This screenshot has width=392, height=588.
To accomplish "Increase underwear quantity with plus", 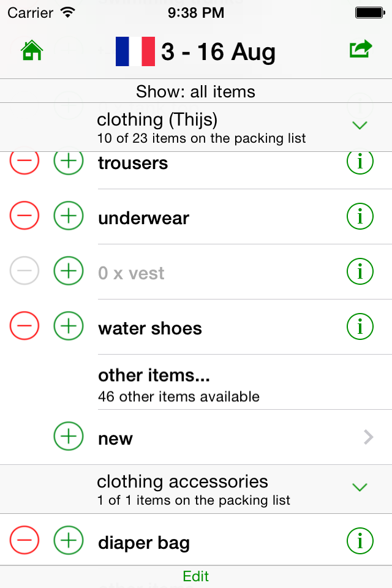I will (x=69, y=216).
